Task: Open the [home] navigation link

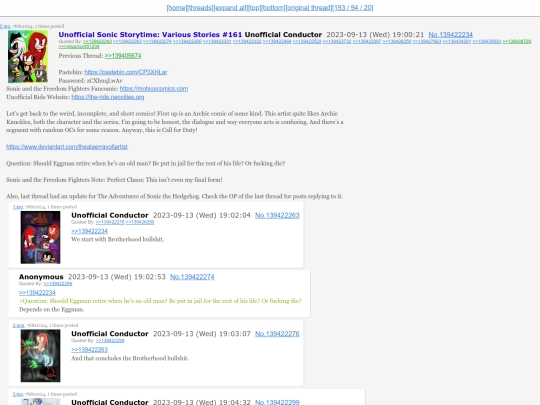Action: tap(177, 8)
